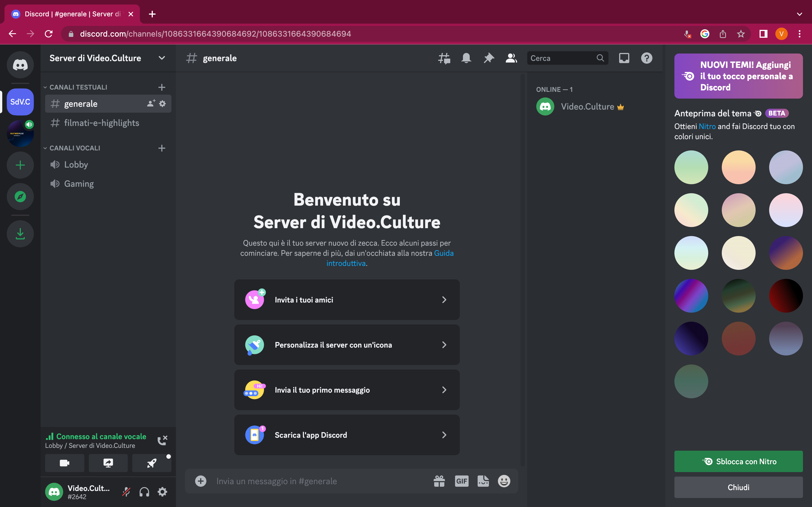Open the GIF picker
This screenshot has width=812, height=507.
462,481
